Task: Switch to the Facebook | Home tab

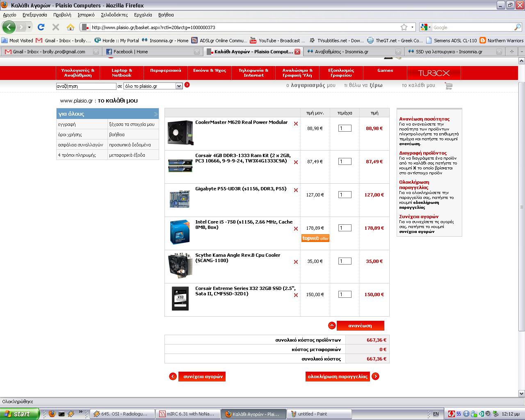Action: pos(153,52)
